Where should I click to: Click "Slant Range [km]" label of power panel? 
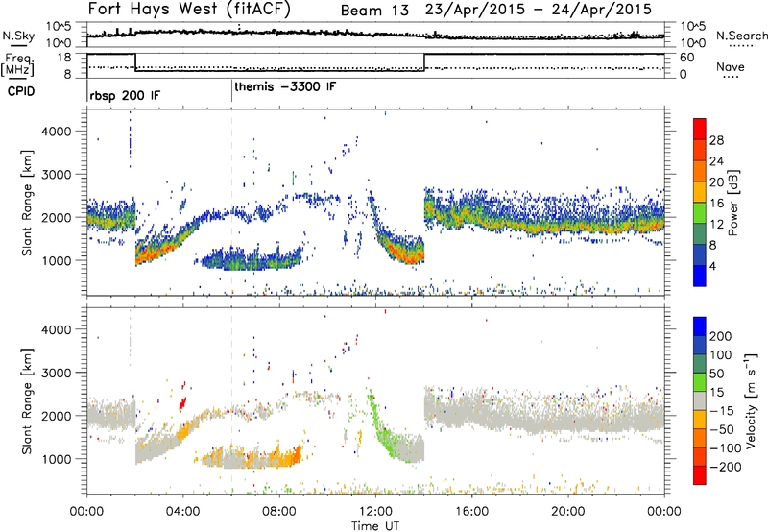tap(27, 203)
